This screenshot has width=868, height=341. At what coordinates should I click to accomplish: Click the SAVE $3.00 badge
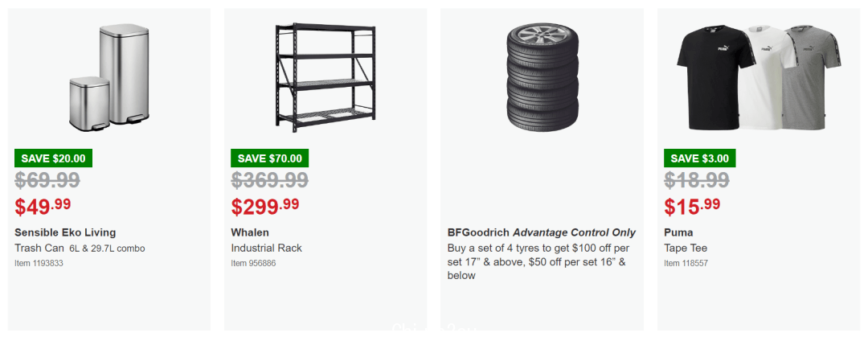[x=700, y=158]
